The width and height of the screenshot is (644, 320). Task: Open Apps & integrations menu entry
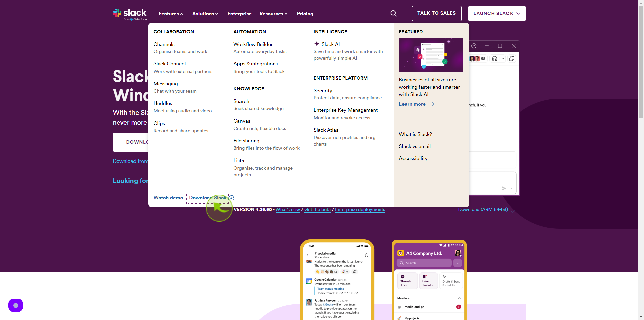[x=256, y=64]
